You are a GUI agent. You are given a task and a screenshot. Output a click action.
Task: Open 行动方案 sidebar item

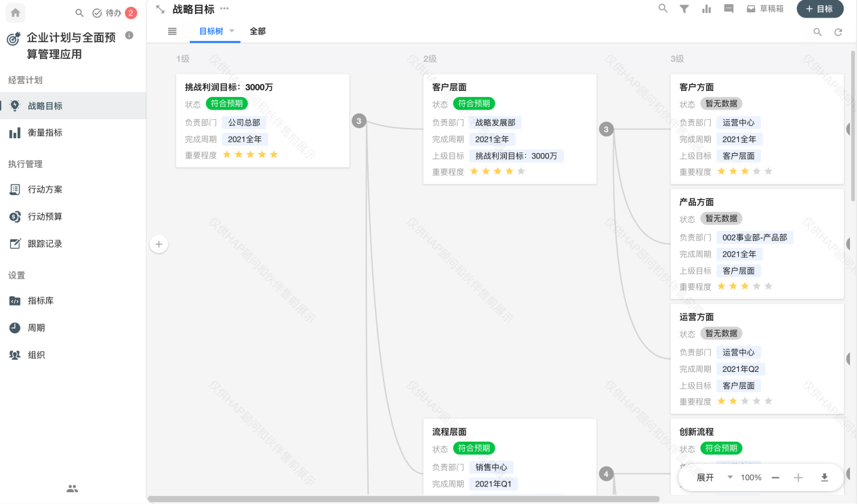[73, 190]
